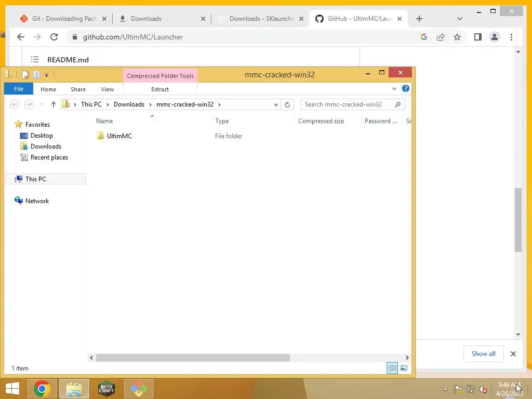This screenshot has width=532, height=399.
Task: Switch to Git Downloading Package tab
Action: [63, 19]
